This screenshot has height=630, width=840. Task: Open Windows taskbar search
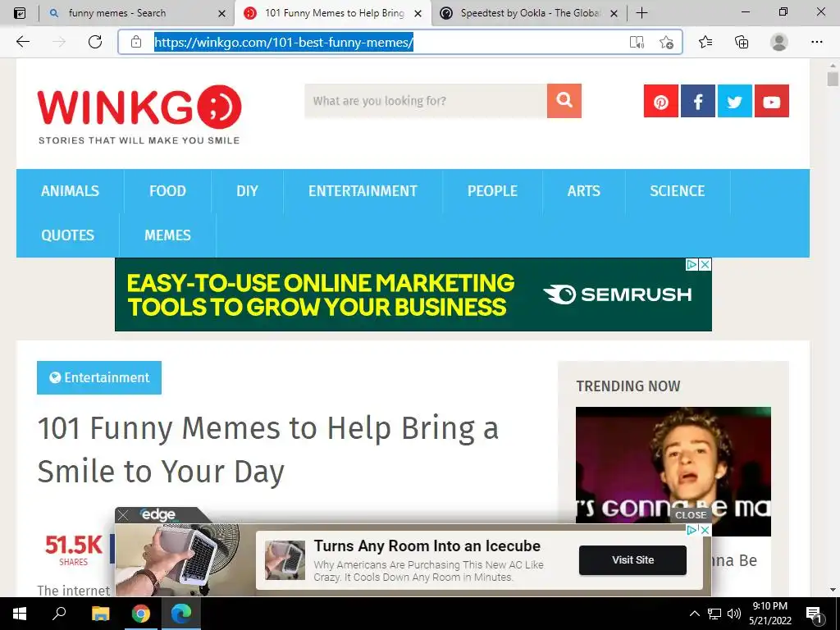coord(59,614)
